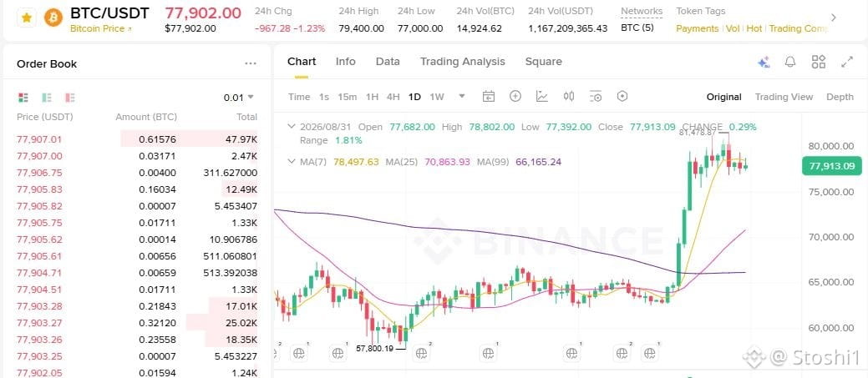Open the chart layout grid icon
The image size is (868, 378).
[x=818, y=62]
